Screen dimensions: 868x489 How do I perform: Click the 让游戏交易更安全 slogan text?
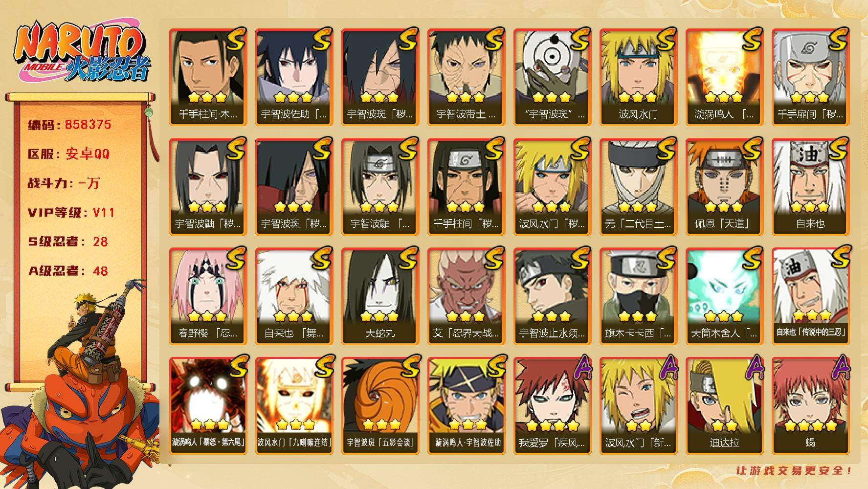point(795,471)
